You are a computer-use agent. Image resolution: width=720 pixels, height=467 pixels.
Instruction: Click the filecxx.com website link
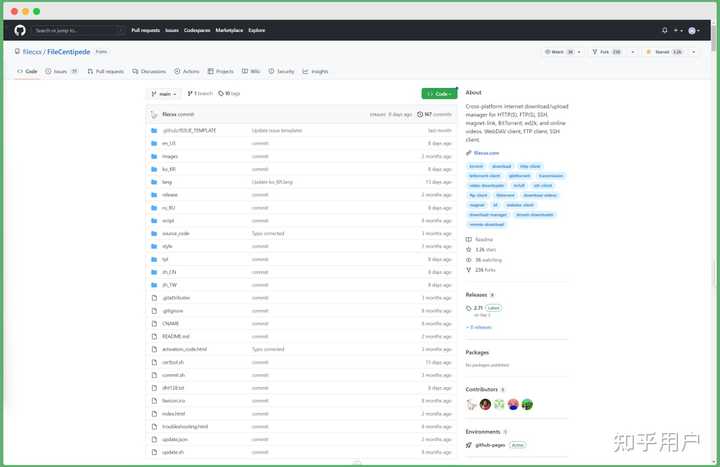486,153
